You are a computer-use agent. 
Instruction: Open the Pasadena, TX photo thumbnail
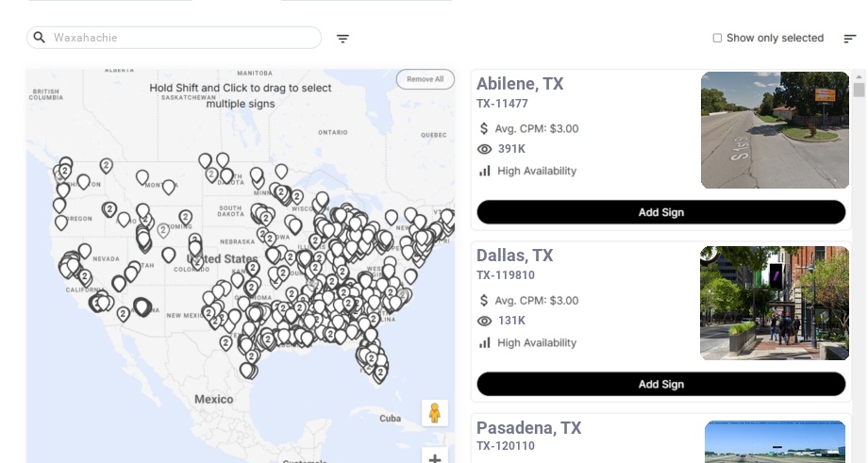click(775, 441)
